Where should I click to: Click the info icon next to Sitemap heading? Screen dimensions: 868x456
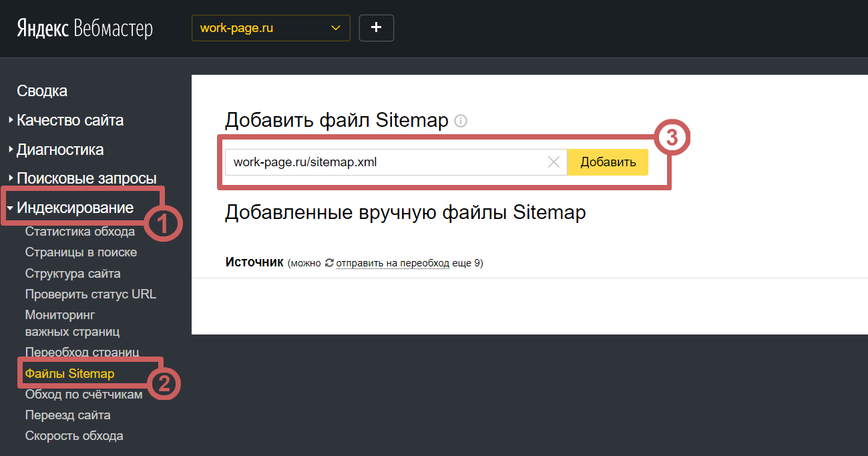(461, 121)
